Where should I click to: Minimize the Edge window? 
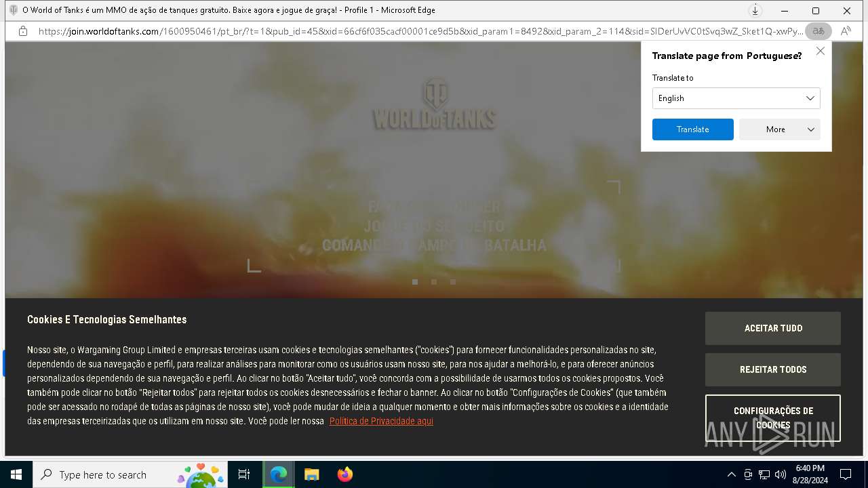pos(785,11)
